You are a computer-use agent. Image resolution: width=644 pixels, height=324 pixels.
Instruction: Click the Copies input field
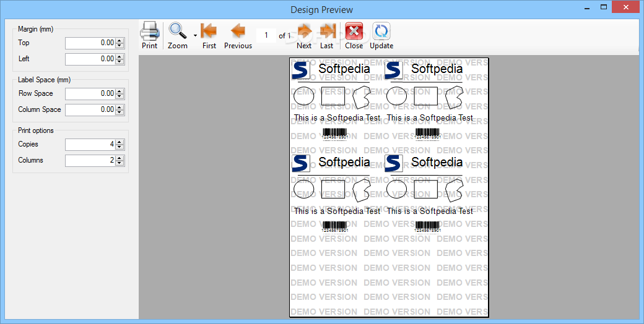[90, 144]
